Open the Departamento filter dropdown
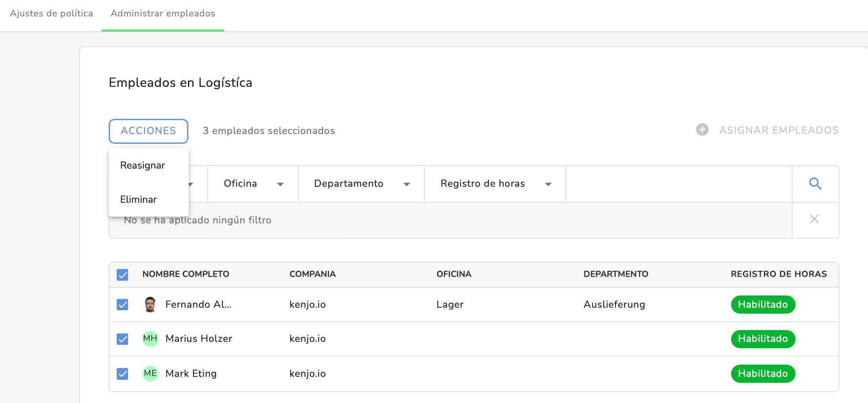The image size is (868, 403). 362,184
